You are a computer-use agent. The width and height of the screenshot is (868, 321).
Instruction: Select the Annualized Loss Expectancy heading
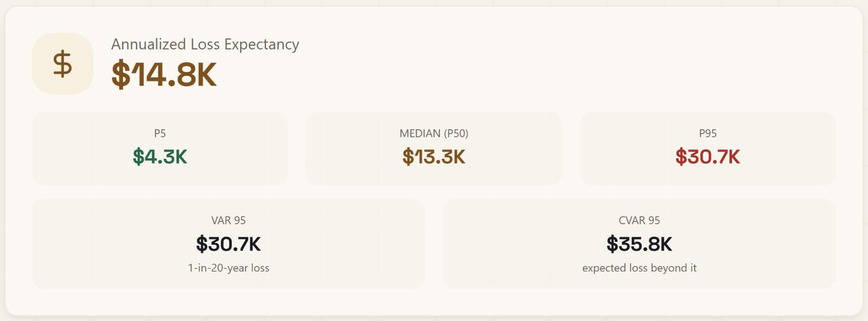point(205,45)
